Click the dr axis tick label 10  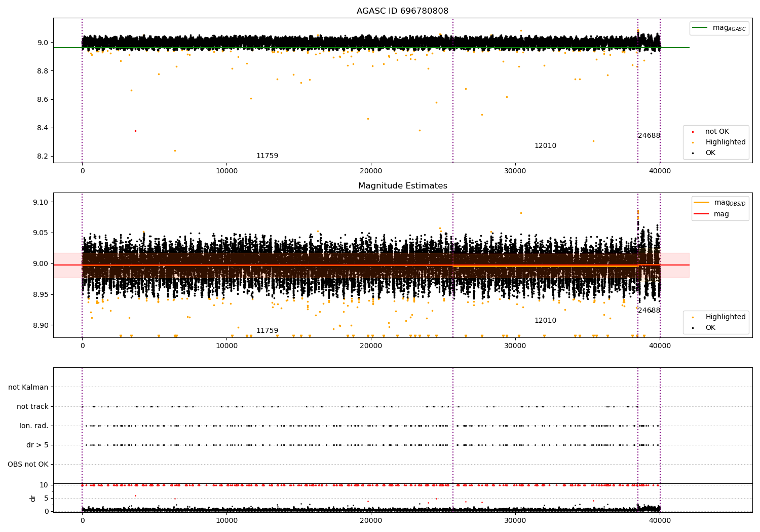click(44, 485)
